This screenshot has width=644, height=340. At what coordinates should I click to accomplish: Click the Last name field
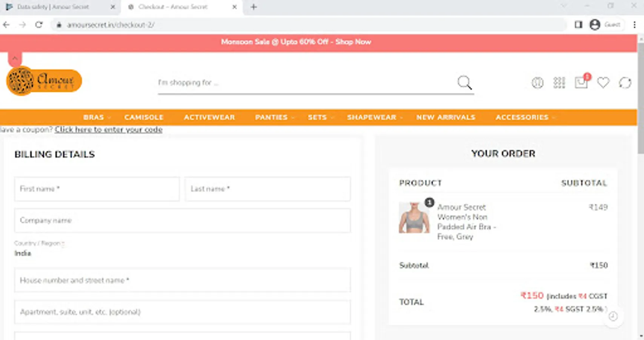tap(267, 189)
